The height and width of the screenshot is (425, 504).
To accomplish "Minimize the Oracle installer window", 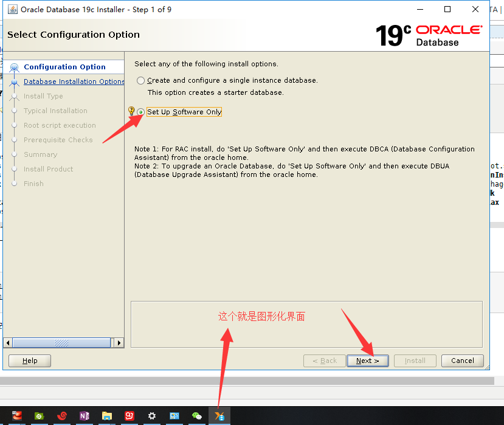I will pos(419,9).
